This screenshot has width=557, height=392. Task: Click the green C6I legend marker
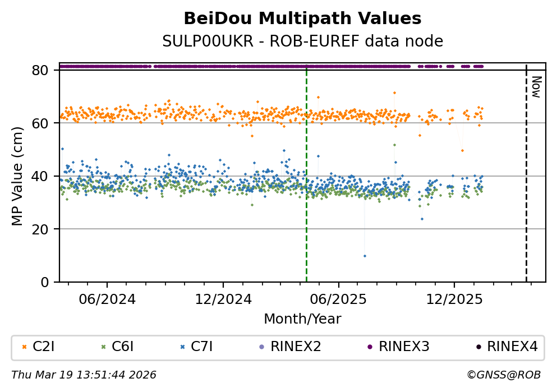[x=103, y=347]
